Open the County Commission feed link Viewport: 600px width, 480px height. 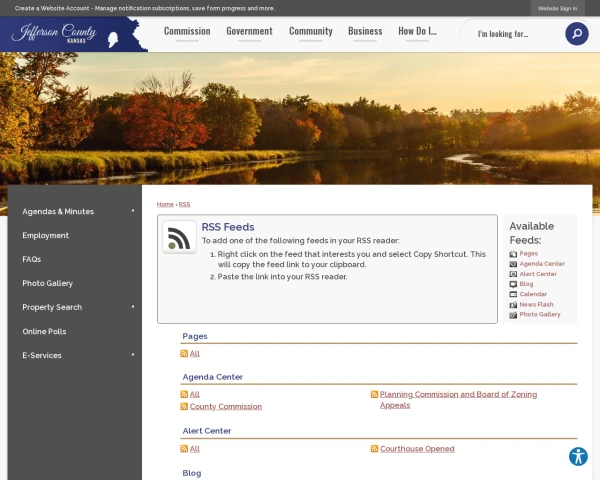(226, 407)
